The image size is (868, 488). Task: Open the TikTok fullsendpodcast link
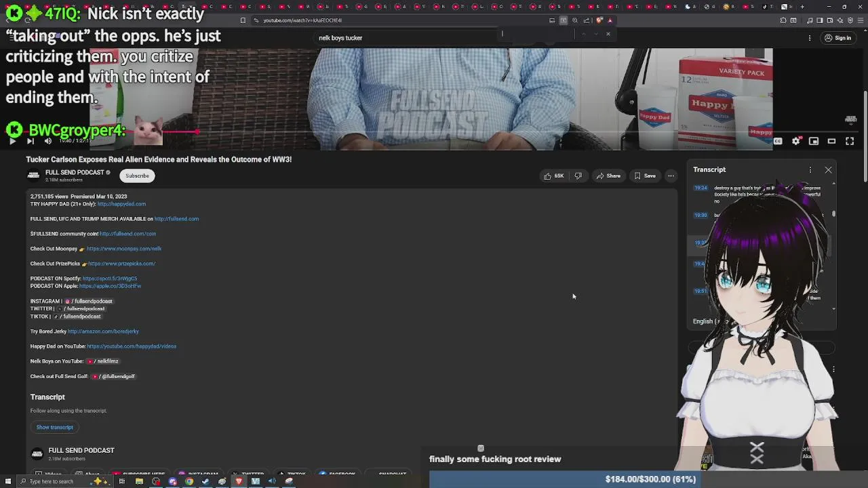click(78, 317)
